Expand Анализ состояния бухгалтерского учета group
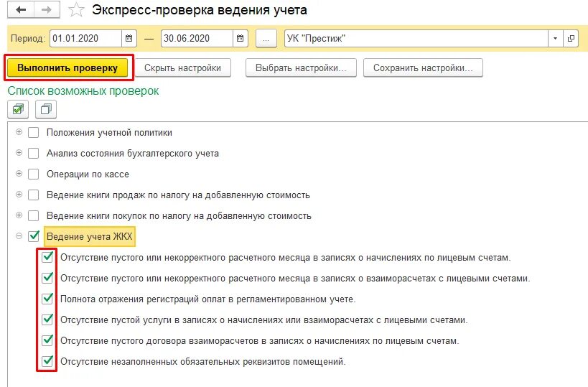Image resolution: width=588 pixels, height=387 pixels. 19,153
